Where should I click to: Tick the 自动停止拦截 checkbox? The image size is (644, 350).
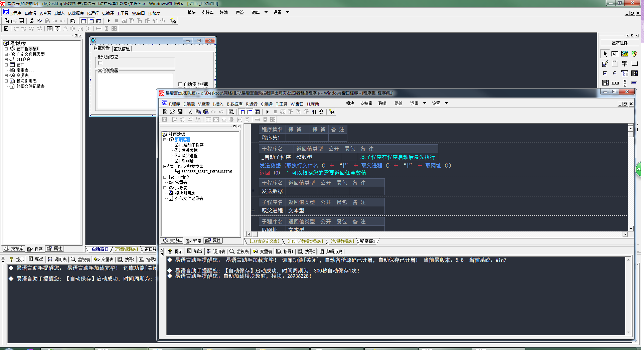[180, 84]
